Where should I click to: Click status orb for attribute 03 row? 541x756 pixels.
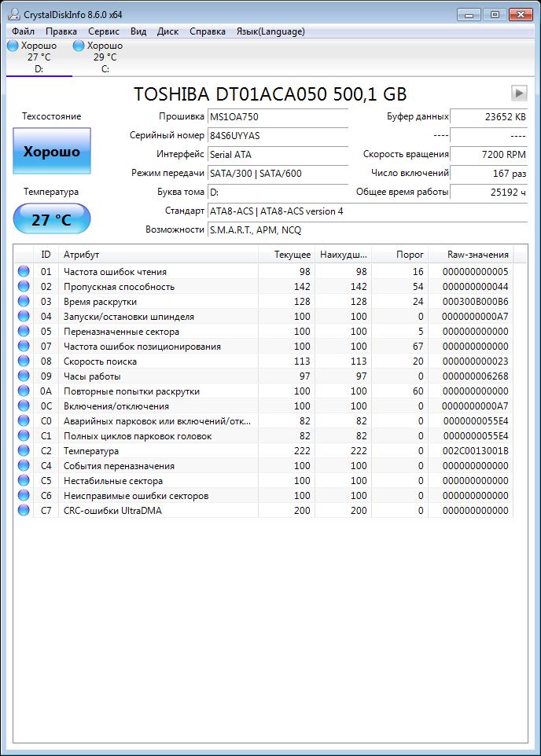tap(24, 301)
